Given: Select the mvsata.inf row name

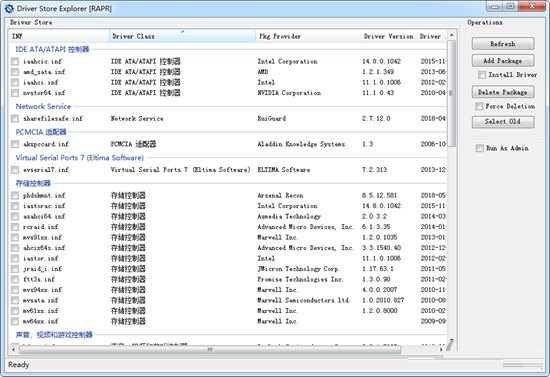Looking at the screenshot, I should (41, 301).
